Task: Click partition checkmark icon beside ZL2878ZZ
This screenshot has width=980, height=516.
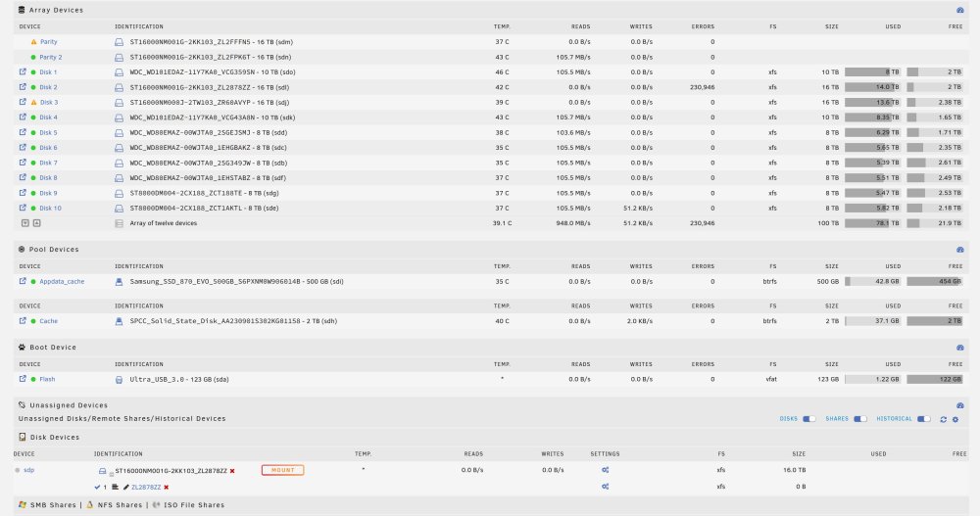Action: pos(97,487)
